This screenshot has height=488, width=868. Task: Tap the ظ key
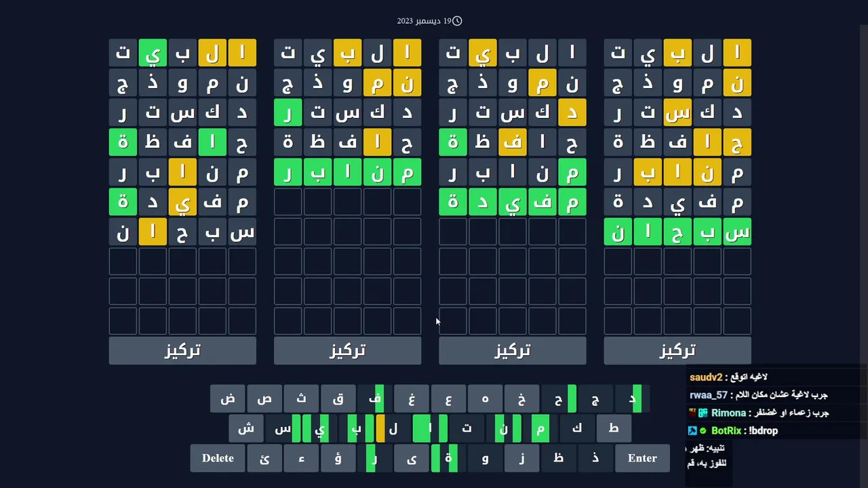click(558, 458)
